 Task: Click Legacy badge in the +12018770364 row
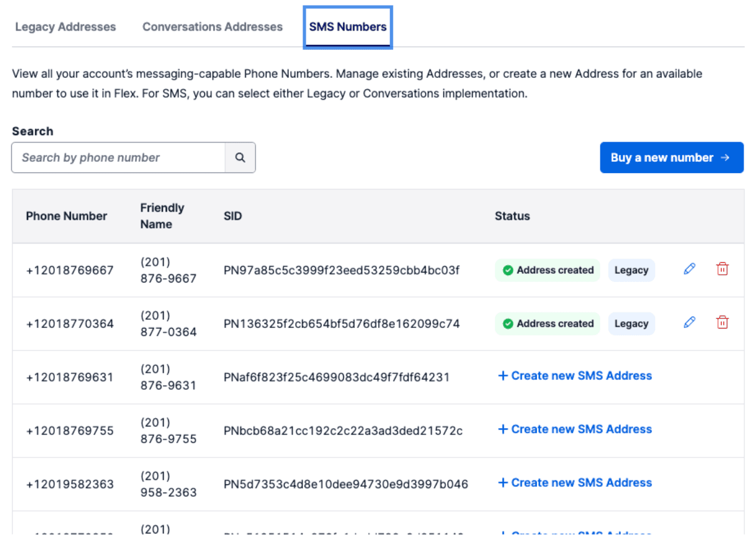coord(631,324)
